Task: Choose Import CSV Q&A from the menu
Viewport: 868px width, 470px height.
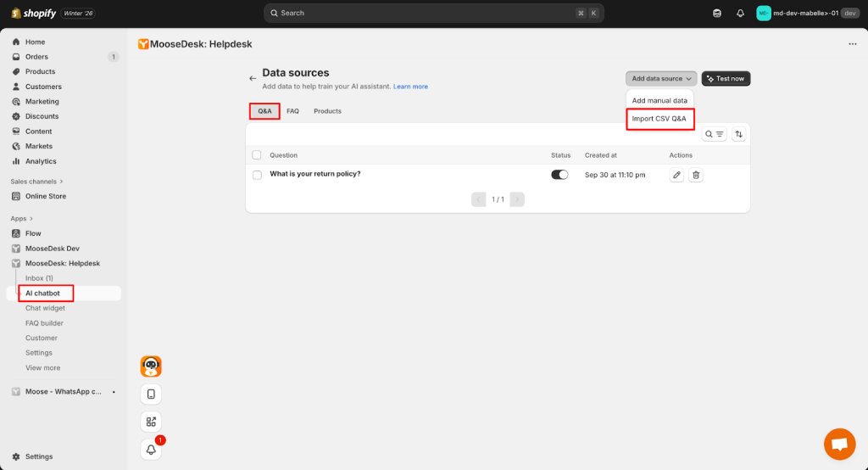Action: point(659,119)
